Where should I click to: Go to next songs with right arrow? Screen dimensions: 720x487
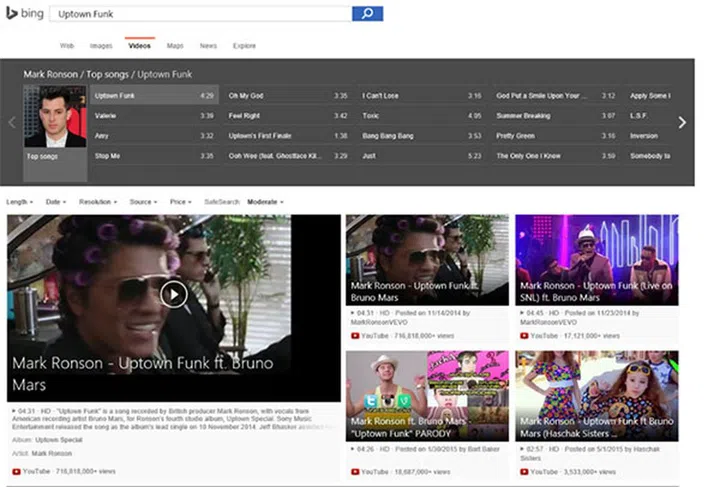point(682,122)
